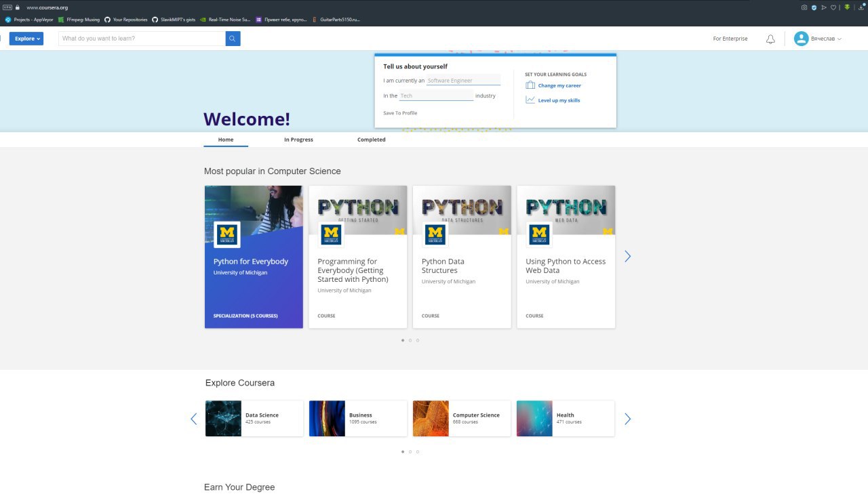This screenshot has width=868, height=498.
Task: Choose the Level up my skills goal
Action: coord(559,100)
